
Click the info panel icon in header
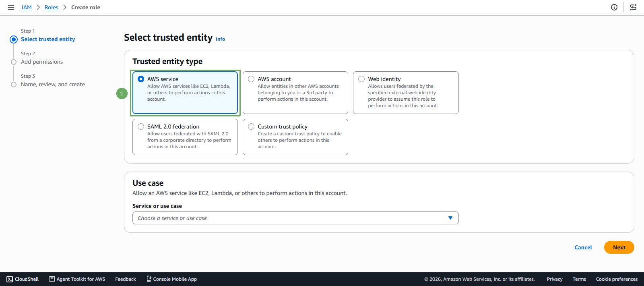click(614, 7)
